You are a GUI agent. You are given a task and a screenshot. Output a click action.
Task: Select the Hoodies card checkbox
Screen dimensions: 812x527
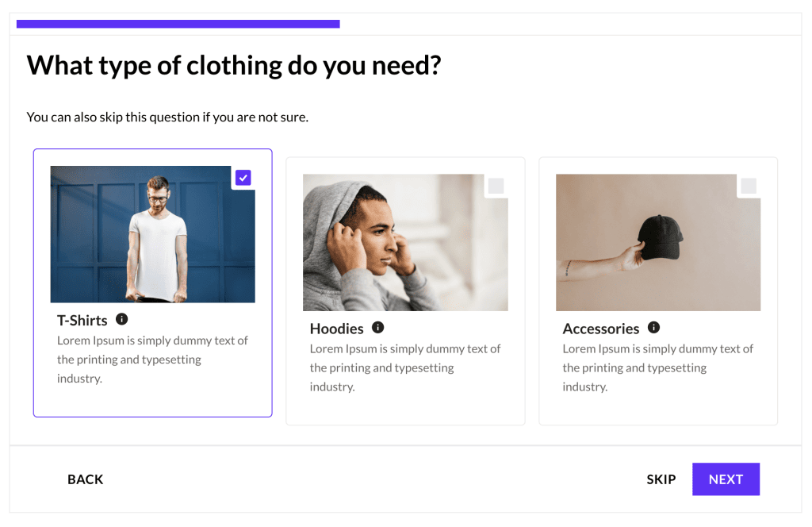pyautogui.click(x=496, y=186)
